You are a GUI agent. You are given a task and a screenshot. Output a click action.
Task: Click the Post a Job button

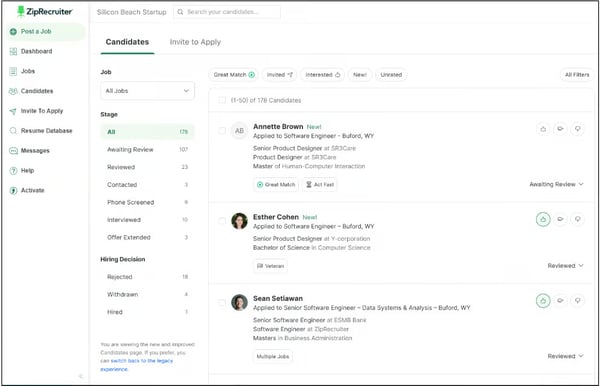point(46,31)
